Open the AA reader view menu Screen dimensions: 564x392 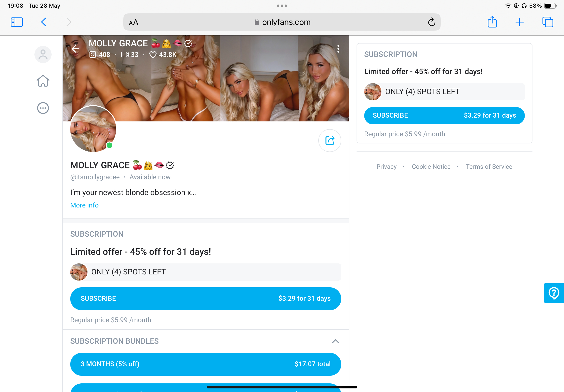click(134, 23)
